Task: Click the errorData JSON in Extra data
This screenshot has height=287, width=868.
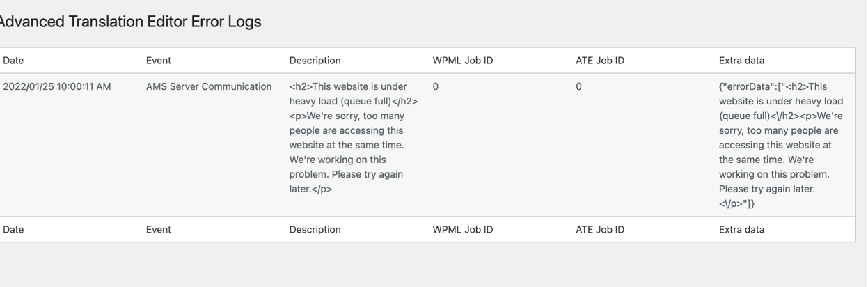Action: pyautogui.click(x=780, y=145)
